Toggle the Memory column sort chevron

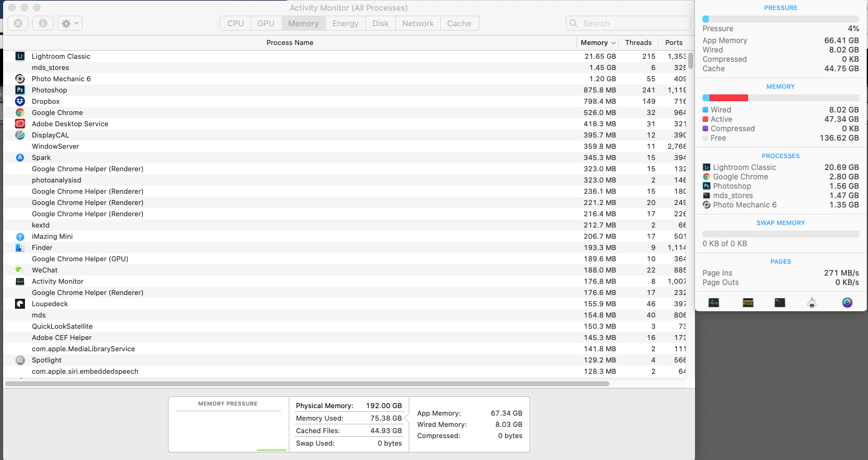click(613, 43)
